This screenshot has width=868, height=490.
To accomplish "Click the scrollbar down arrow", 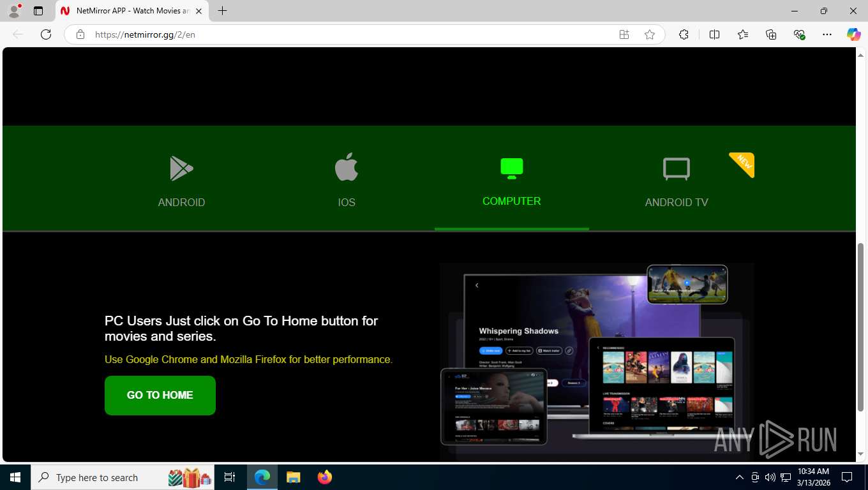I will (861, 454).
